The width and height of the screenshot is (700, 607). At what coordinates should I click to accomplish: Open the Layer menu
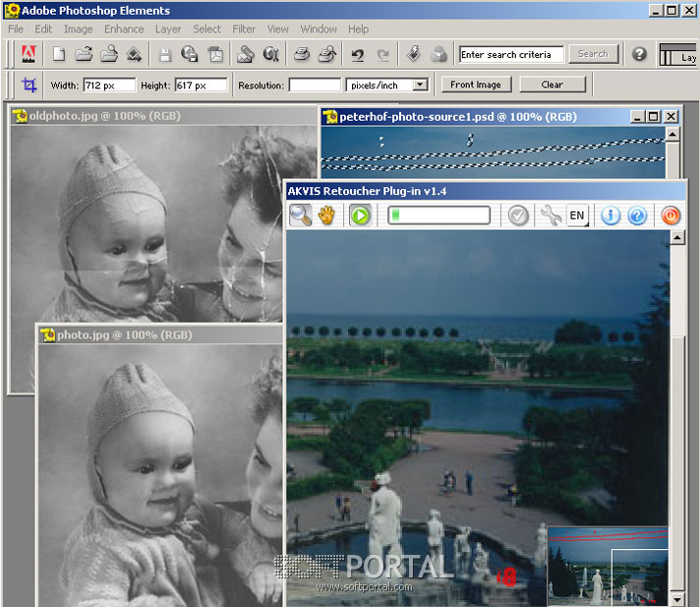tap(168, 30)
